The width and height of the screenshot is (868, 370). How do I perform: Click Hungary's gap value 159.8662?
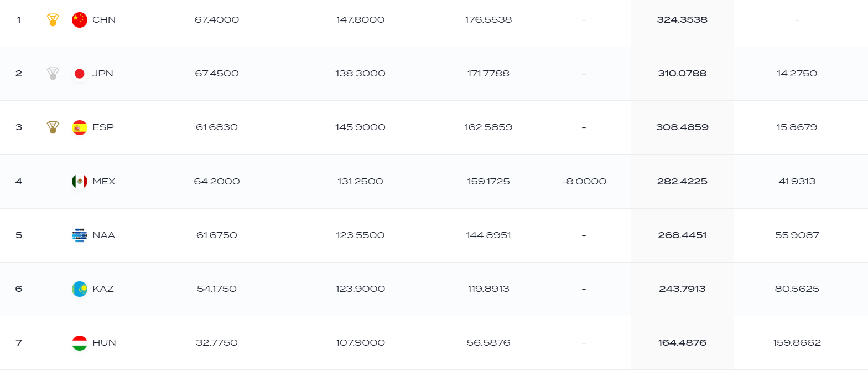pos(797,343)
